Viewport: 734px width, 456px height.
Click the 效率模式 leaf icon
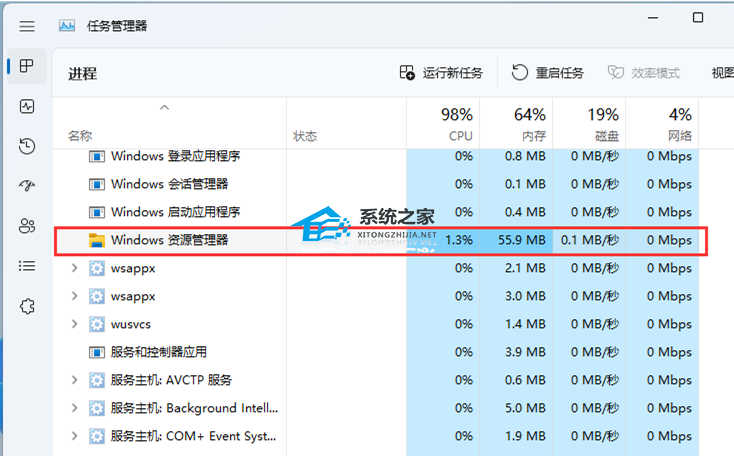click(x=616, y=73)
